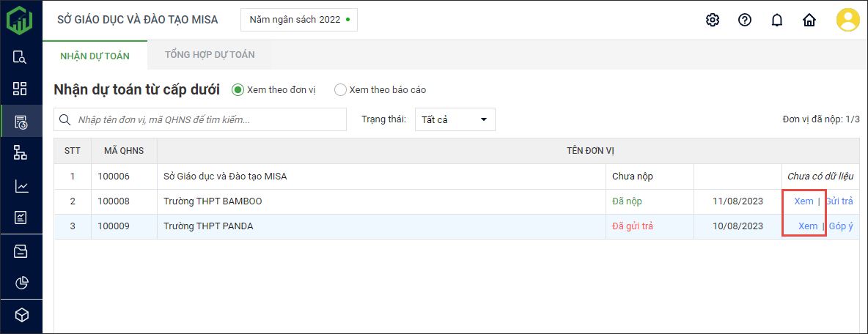Open the dashboard grid sidebar icon
Viewport: 868px width, 334px height.
(x=21, y=89)
